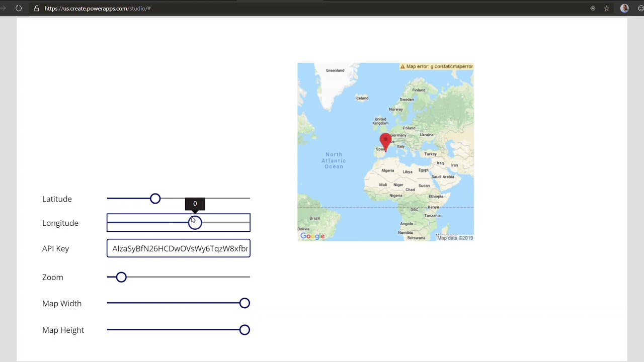
Task: Click the 'Longitude' label
Action: 60,223
